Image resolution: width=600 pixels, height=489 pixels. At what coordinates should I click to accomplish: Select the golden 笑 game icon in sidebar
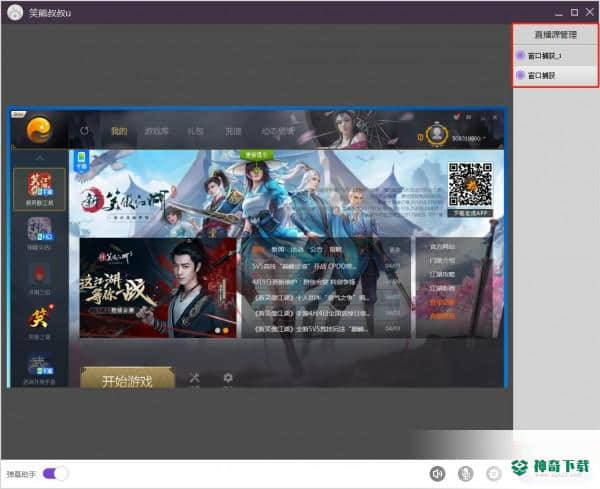pyautogui.click(x=39, y=321)
